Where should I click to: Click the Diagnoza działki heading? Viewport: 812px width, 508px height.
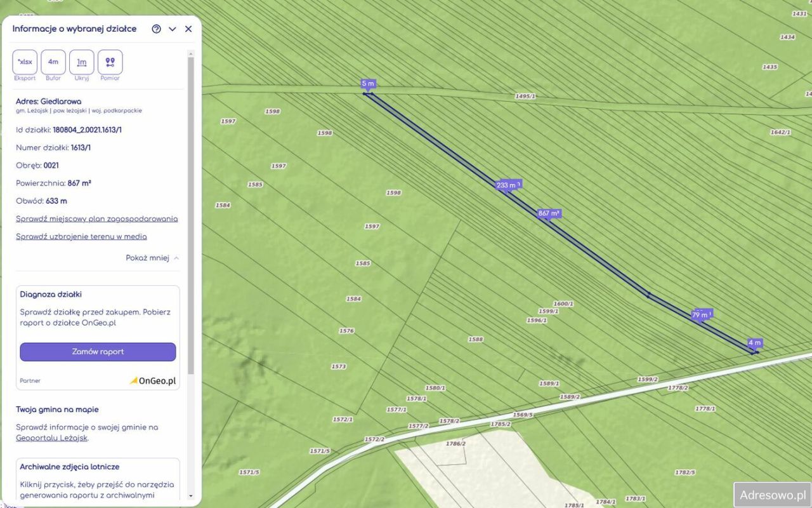[51, 295]
